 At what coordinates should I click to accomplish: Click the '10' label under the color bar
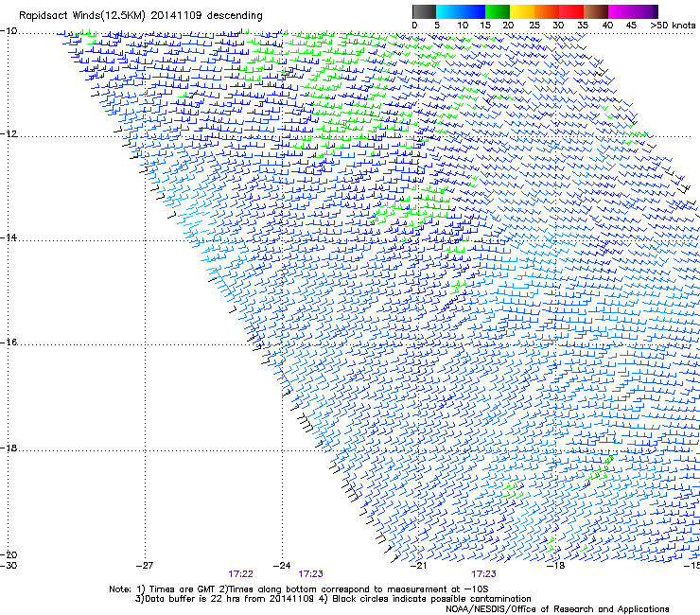point(463,26)
